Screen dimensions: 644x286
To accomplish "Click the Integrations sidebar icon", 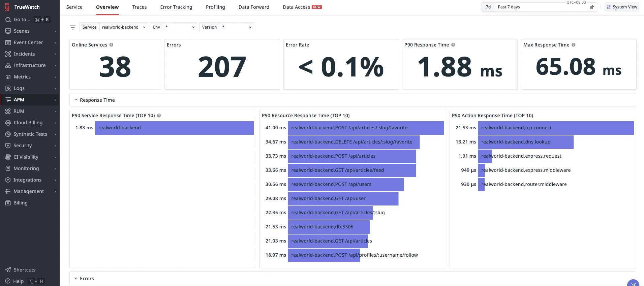I will [x=8, y=180].
